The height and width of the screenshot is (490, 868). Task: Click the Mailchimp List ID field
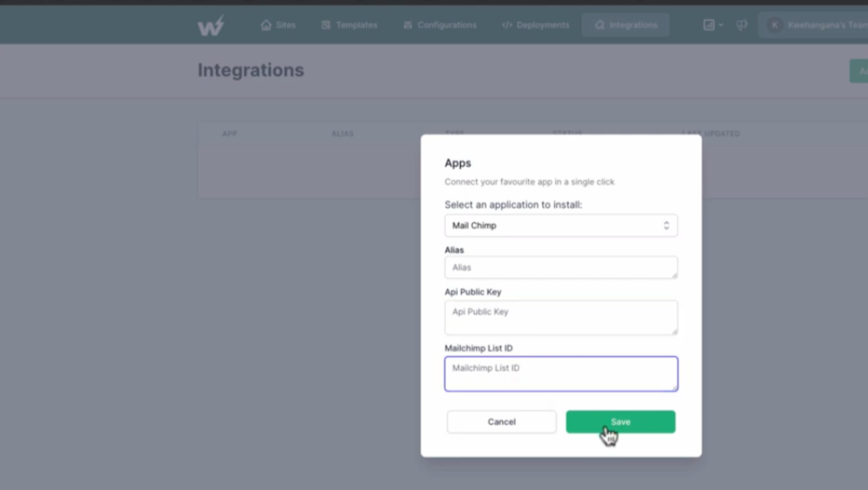561,374
